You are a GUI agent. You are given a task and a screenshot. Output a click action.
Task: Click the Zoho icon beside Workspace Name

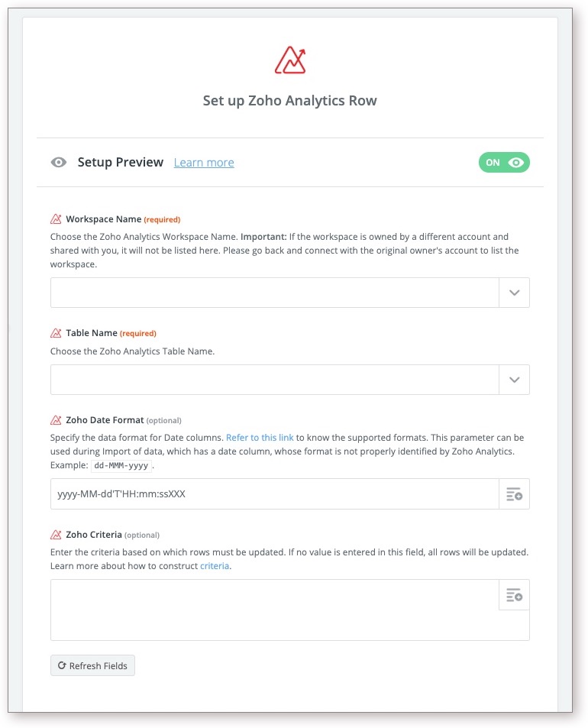tap(56, 219)
